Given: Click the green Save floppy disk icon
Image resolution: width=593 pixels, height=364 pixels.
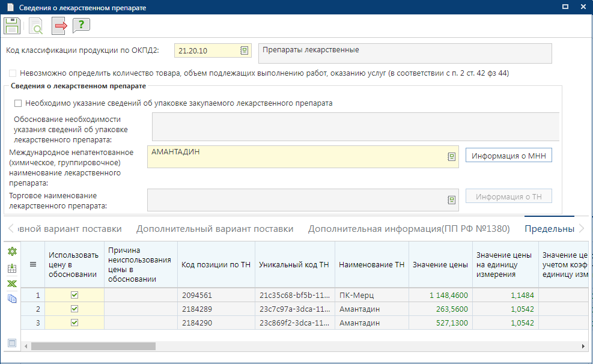Looking at the screenshot, I should (12, 26).
